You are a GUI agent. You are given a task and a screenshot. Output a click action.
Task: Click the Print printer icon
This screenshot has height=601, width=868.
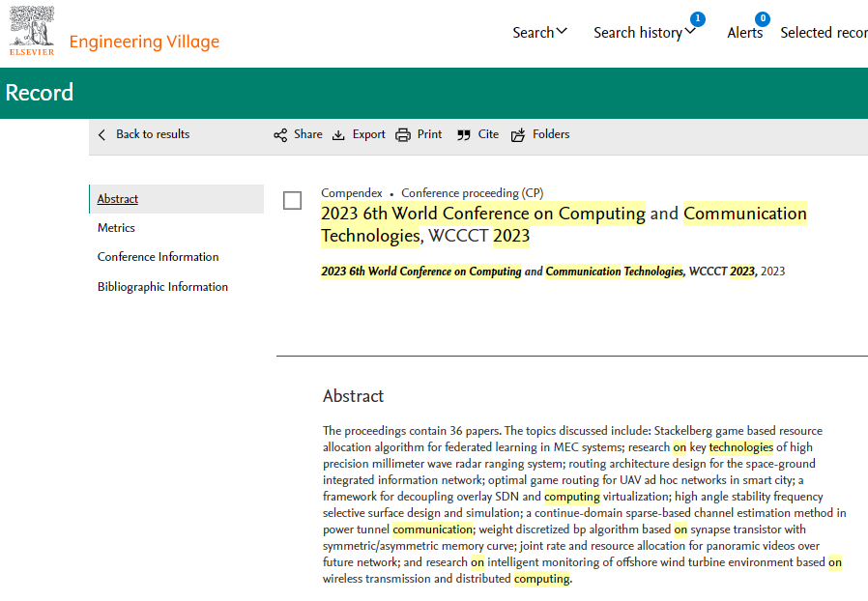pos(403,135)
